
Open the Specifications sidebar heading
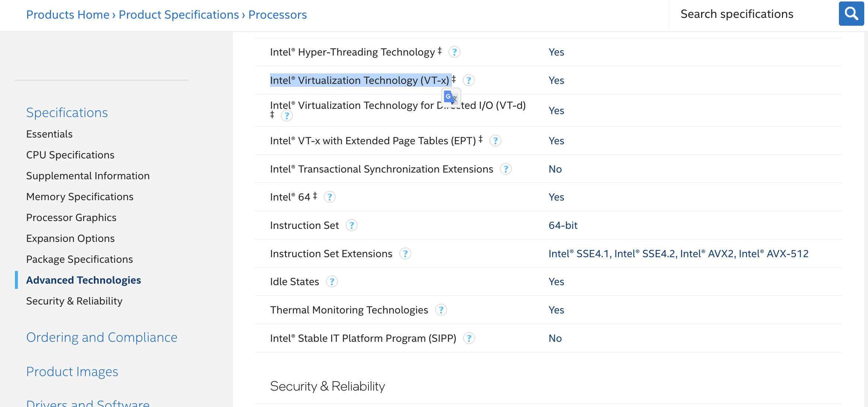(x=67, y=113)
